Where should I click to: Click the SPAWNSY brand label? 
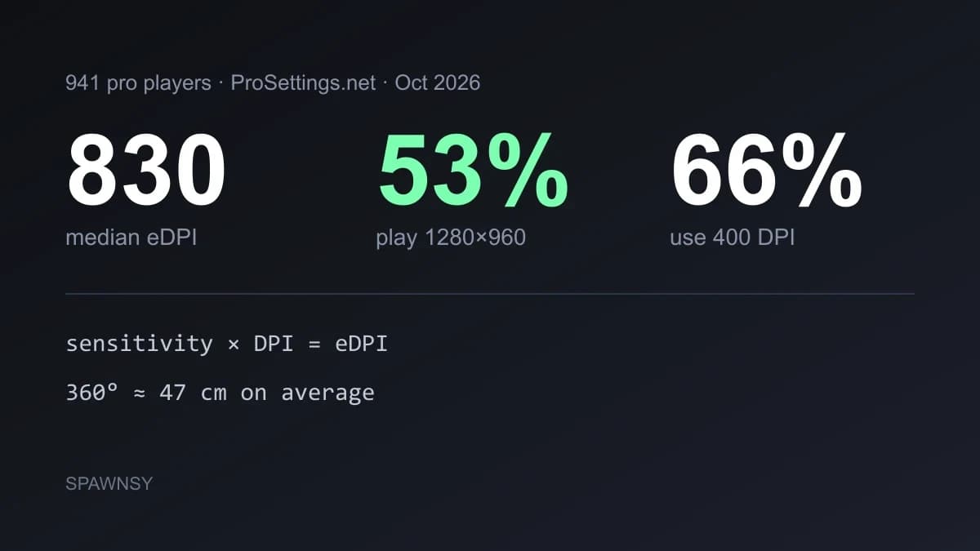[109, 483]
